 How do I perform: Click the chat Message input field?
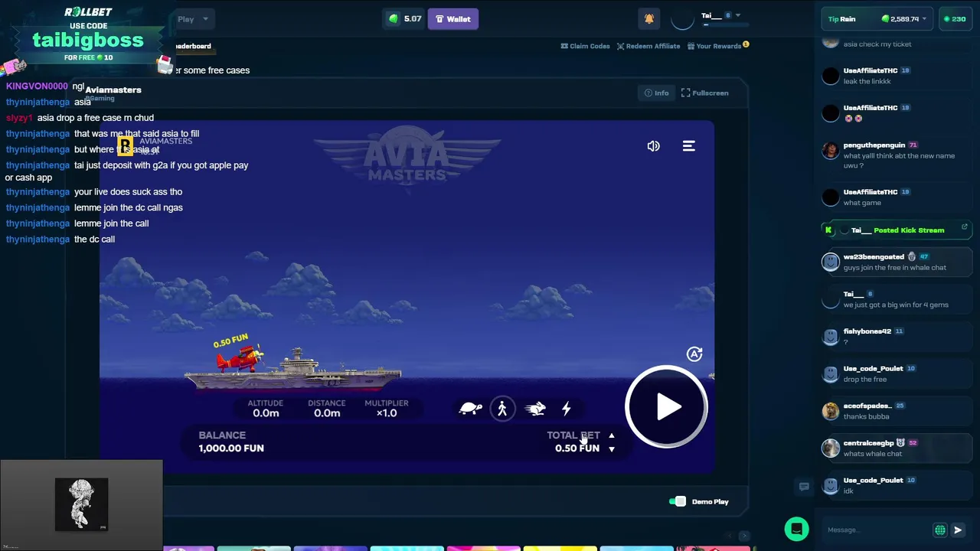[877, 530]
